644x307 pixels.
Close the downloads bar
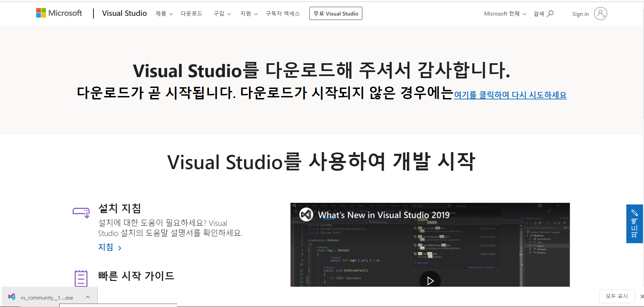pyautogui.click(x=641, y=297)
